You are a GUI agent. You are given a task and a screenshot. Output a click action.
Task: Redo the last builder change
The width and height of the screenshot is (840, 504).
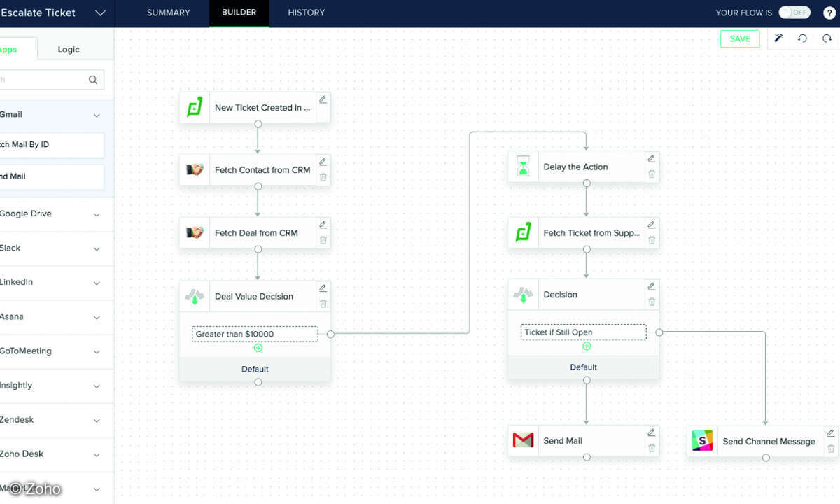click(827, 38)
